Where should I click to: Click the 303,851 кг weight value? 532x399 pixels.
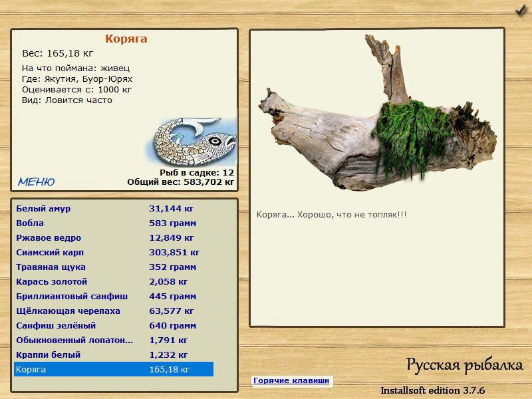(x=174, y=252)
